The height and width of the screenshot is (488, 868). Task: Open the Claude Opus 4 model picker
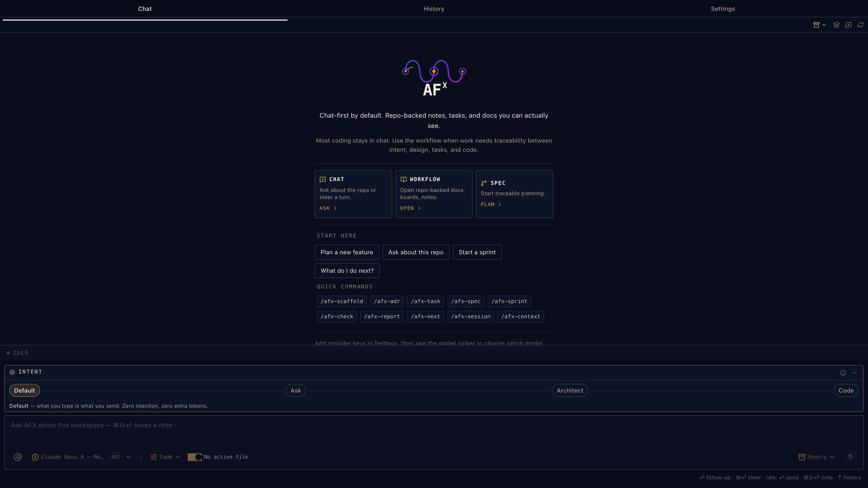click(x=81, y=457)
